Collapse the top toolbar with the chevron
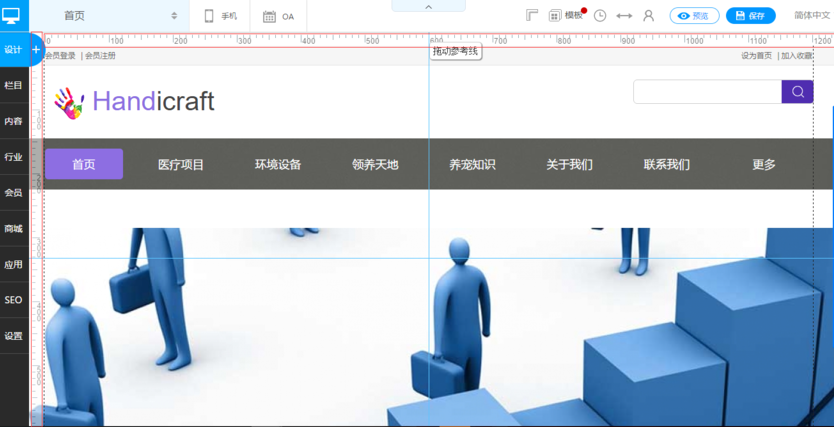This screenshot has width=834, height=427. point(429,6)
